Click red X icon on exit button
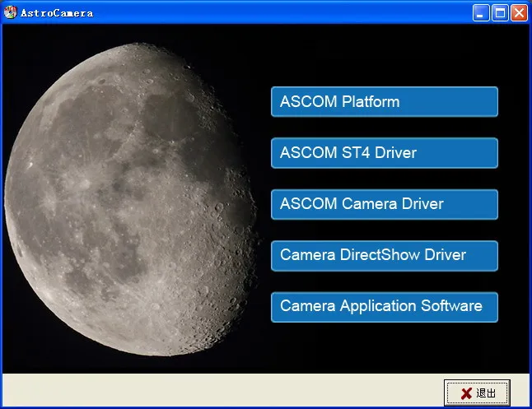532x409 pixels. tap(466, 393)
